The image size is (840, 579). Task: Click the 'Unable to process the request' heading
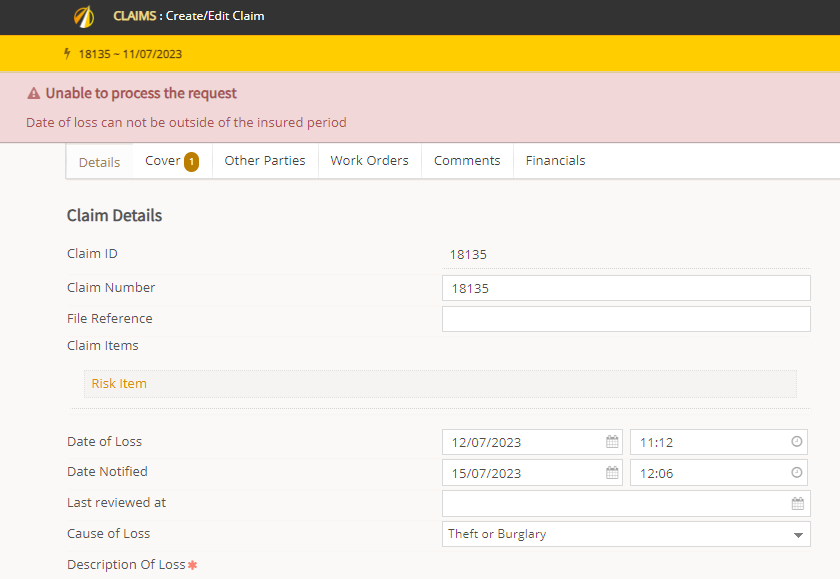[141, 93]
